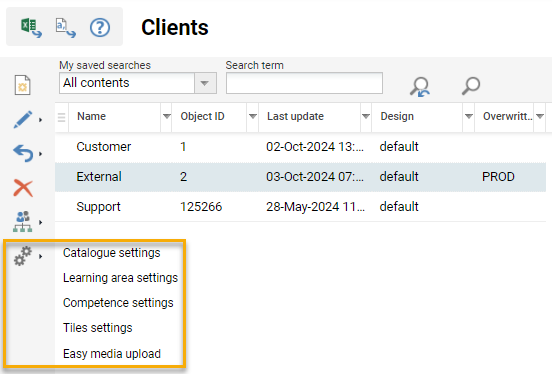The image size is (552, 374).
Task: Select Easy media upload menu entry
Action: [x=112, y=353]
